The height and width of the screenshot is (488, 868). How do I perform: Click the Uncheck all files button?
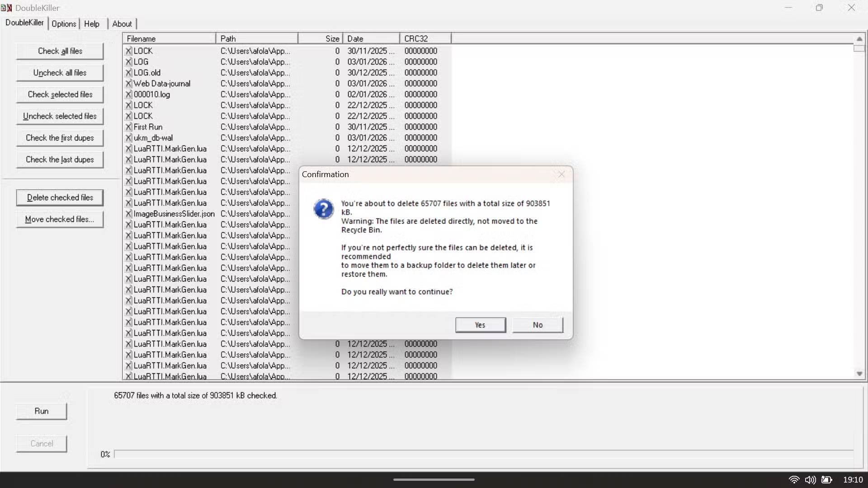point(60,73)
